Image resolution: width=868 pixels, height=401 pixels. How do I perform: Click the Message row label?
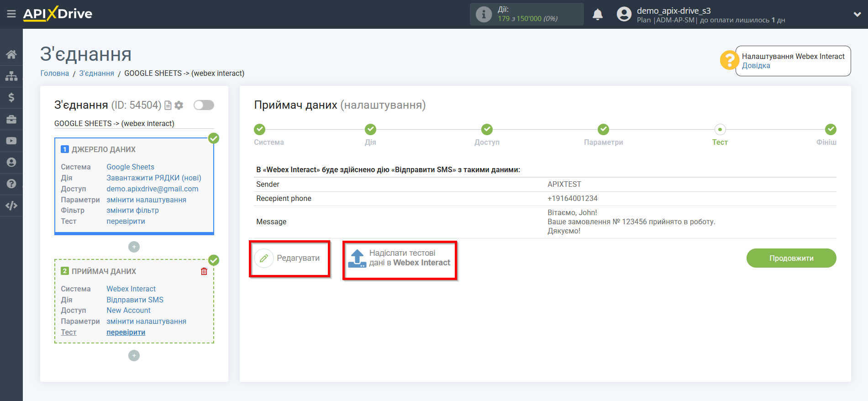click(x=271, y=222)
